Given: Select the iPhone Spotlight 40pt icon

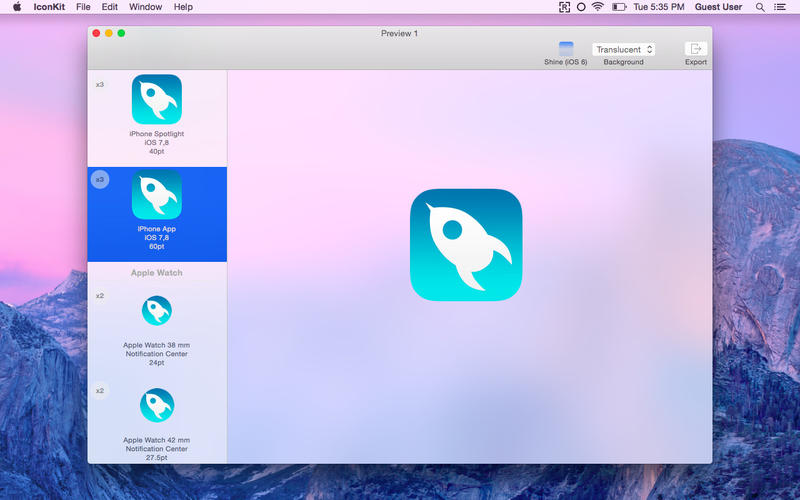Looking at the screenshot, I should (x=157, y=100).
